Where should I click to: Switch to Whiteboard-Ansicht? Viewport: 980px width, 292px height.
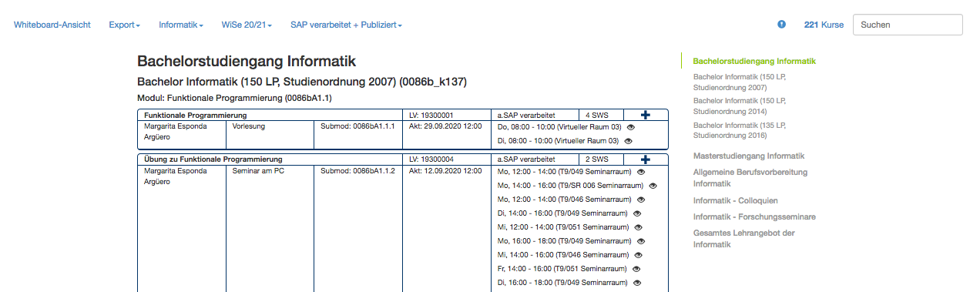point(52,25)
